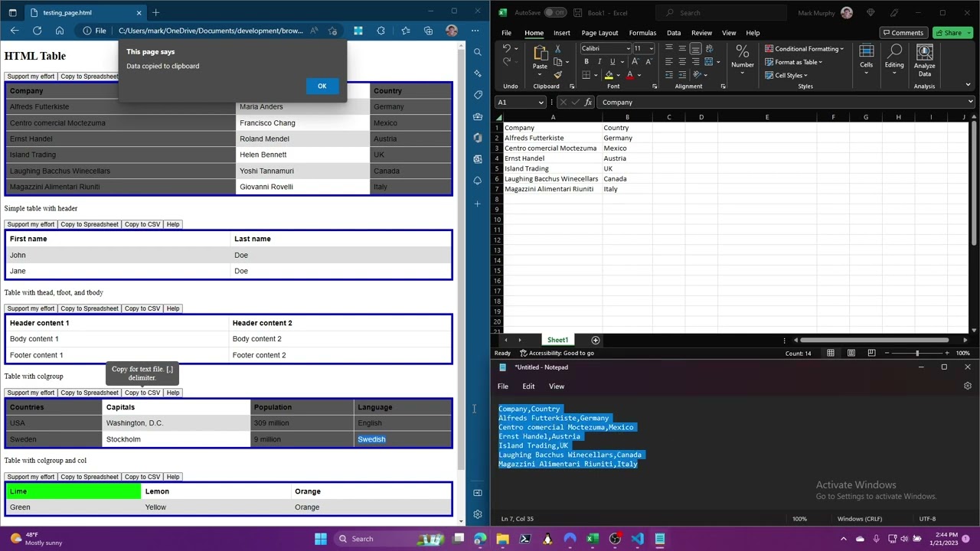The height and width of the screenshot is (551, 980).
Task: Toggle the AutoSave switch in Excel
Action: coord(555,12)
